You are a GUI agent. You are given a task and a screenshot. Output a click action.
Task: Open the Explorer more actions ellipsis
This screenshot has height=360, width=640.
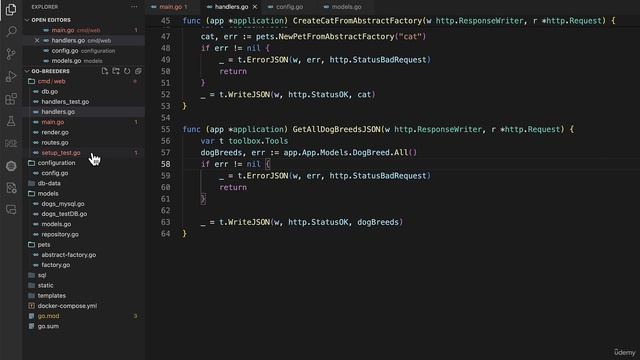[x=134, y=7]
